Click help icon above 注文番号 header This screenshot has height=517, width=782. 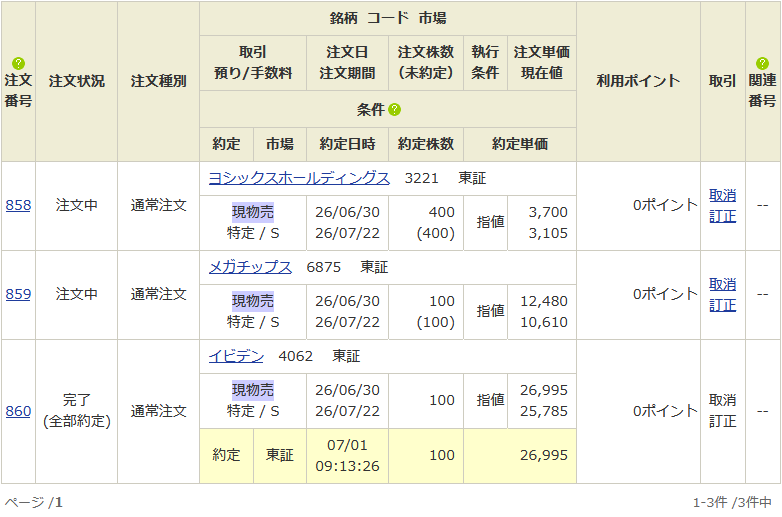[18, 63]
